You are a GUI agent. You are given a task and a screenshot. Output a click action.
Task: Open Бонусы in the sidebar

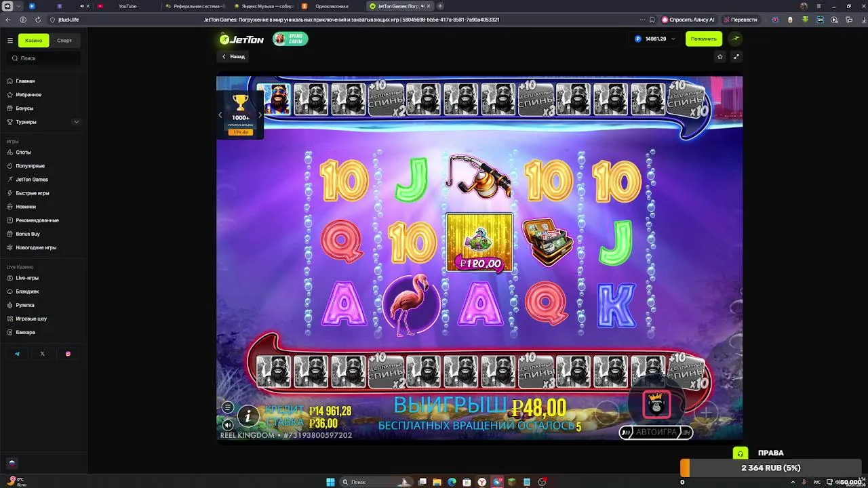[x=24, y=108]
